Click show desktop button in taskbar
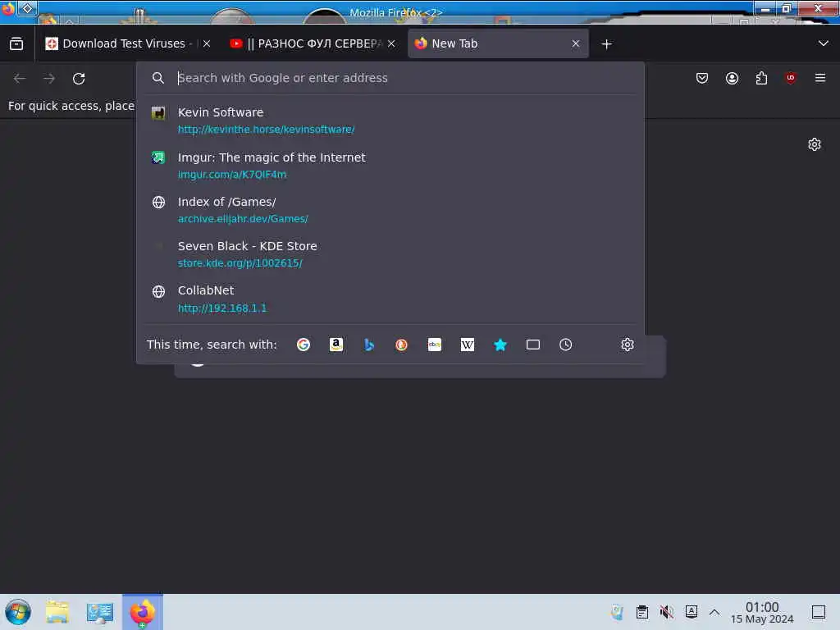Viewport: 840px width, 630px height. click(x=819, y=612)
